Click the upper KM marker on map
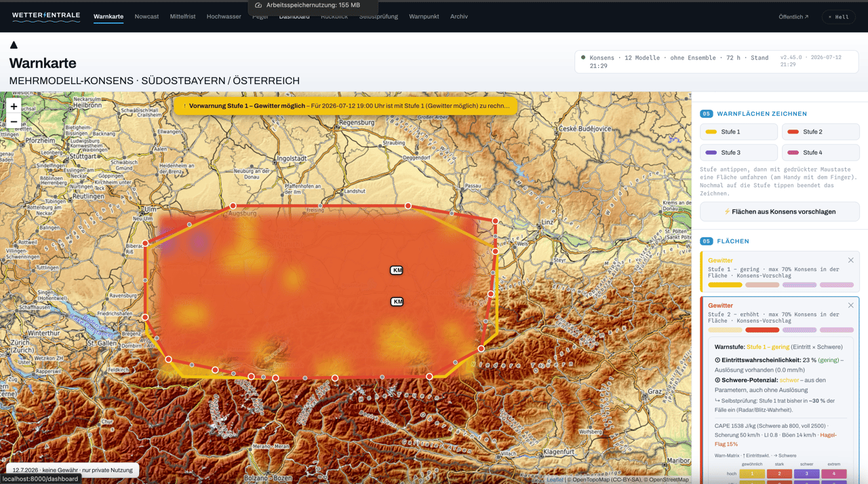Image resolution: width=868 pixels, height=484 pixels. 397,270
